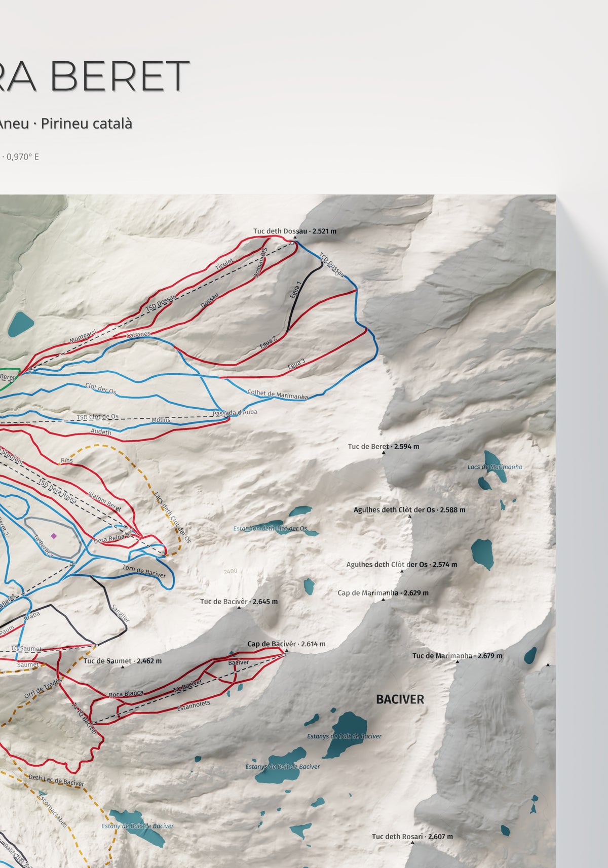
Task: Click the '0,970° E' coordinate text
Action: tap(23, 156)
